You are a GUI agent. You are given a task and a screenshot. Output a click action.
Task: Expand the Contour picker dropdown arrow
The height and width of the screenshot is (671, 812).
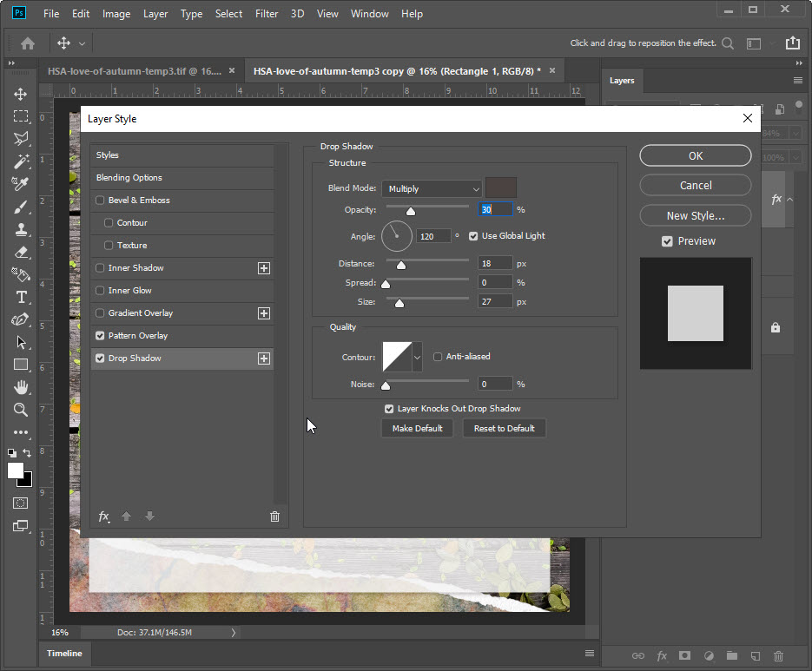pyautogui.click(x=418, y=356)
